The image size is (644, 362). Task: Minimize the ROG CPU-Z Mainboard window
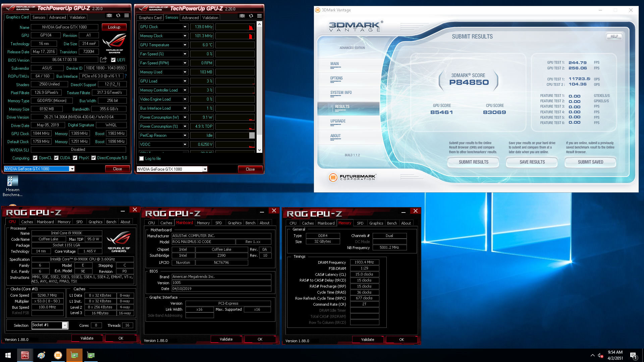coord(262,211)
